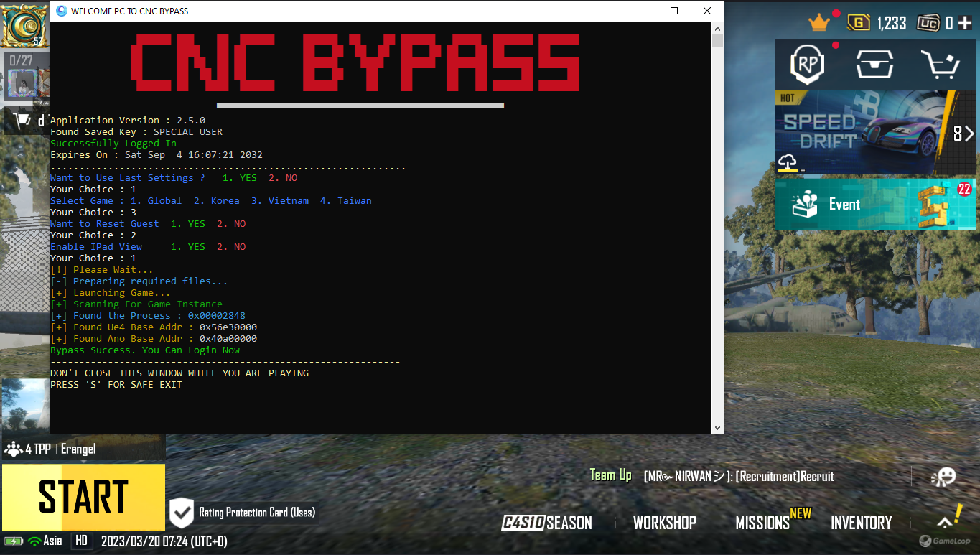The image size is (980, 555).
Task: Open the Speed Drift HOT banner
Action: coord(875,132)
